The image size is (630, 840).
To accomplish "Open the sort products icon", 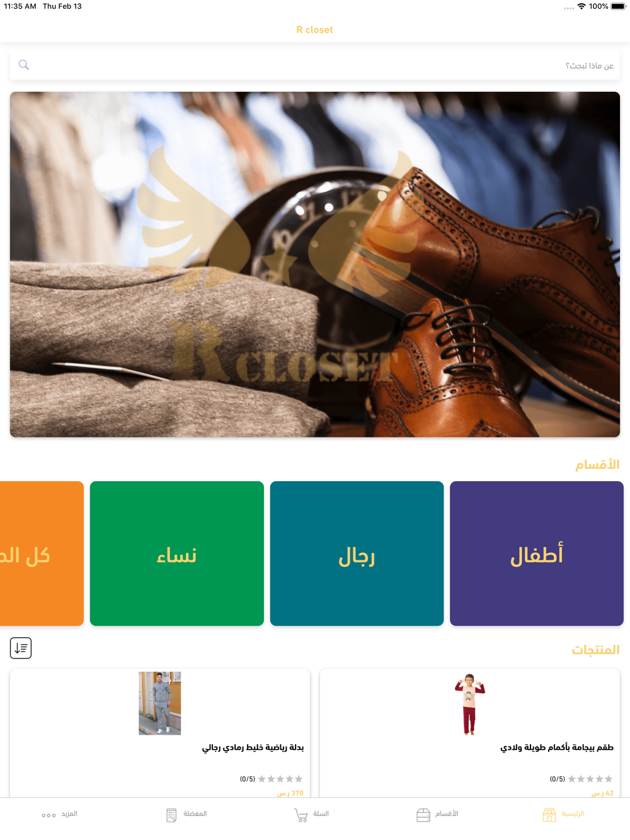I will pyautogui.click(x=21, y=648).
